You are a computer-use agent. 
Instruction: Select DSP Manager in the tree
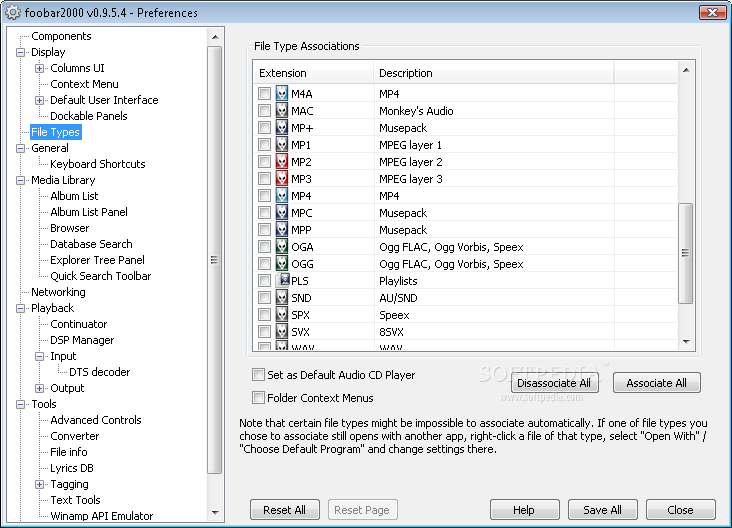point(82,340)
